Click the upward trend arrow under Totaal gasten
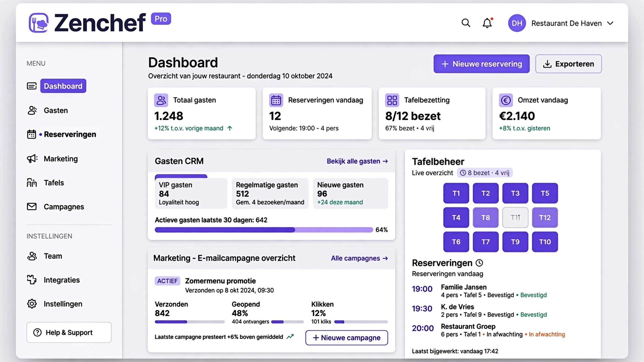 click(x=230, y=128)
